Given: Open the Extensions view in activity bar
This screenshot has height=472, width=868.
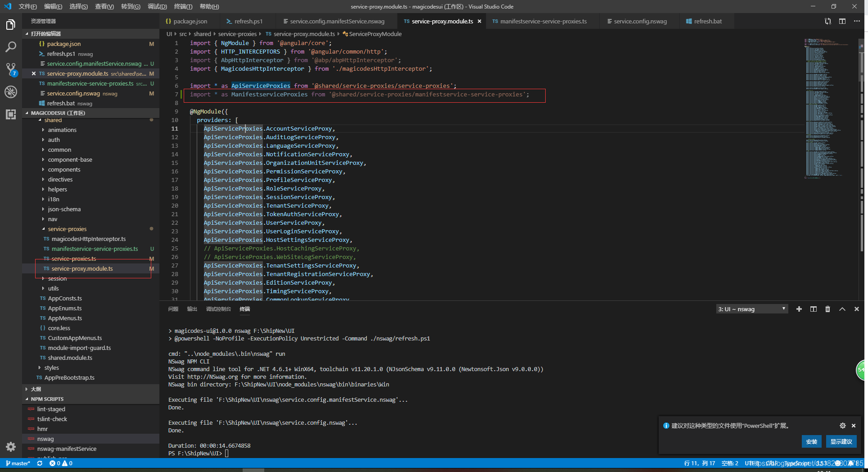Looking at the screenshot, I should click(x=11, y=114).
